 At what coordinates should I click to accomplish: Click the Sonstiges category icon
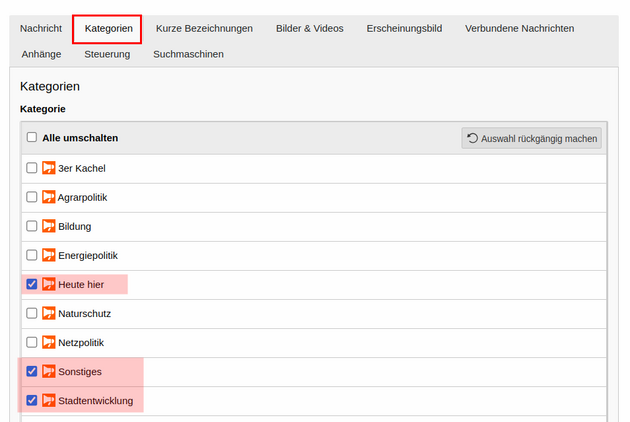pos(49,371)
